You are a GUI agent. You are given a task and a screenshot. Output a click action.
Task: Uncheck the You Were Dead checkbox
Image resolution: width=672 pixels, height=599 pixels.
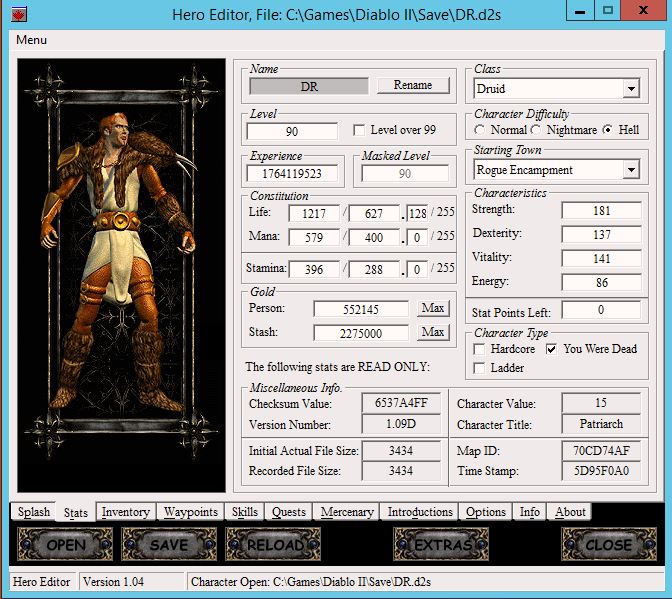[x=552, y=349]
